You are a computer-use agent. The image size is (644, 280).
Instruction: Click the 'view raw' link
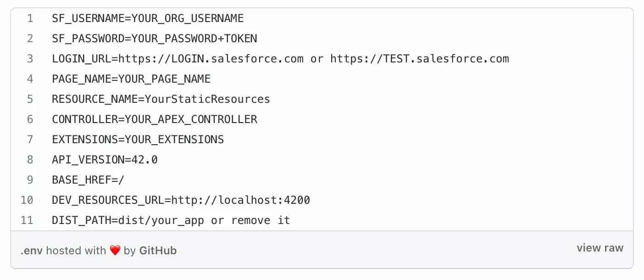click(x=600, y=248)
